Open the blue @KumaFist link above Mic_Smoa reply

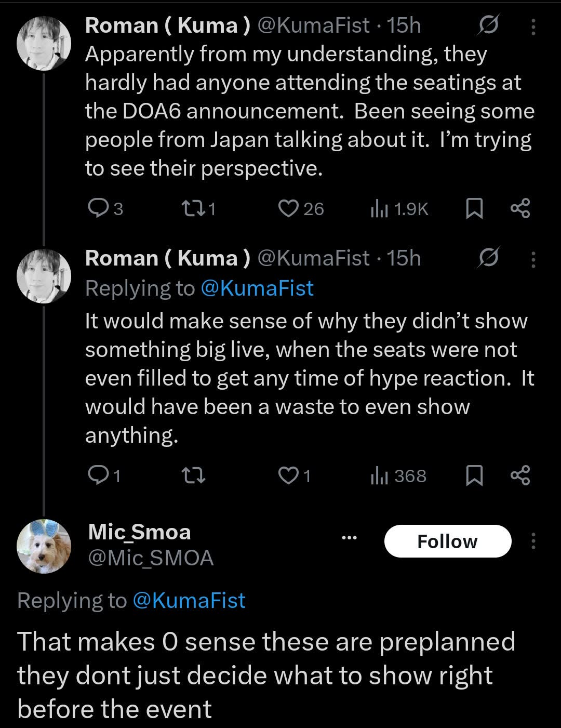pyautogui.click(x=189, y=601)
